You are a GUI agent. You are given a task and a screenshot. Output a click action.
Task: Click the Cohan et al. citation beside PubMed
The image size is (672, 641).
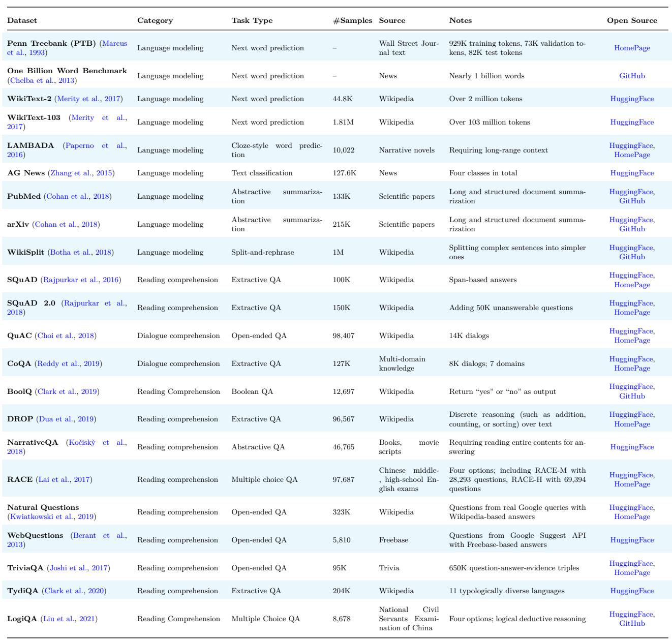(77, 196)
